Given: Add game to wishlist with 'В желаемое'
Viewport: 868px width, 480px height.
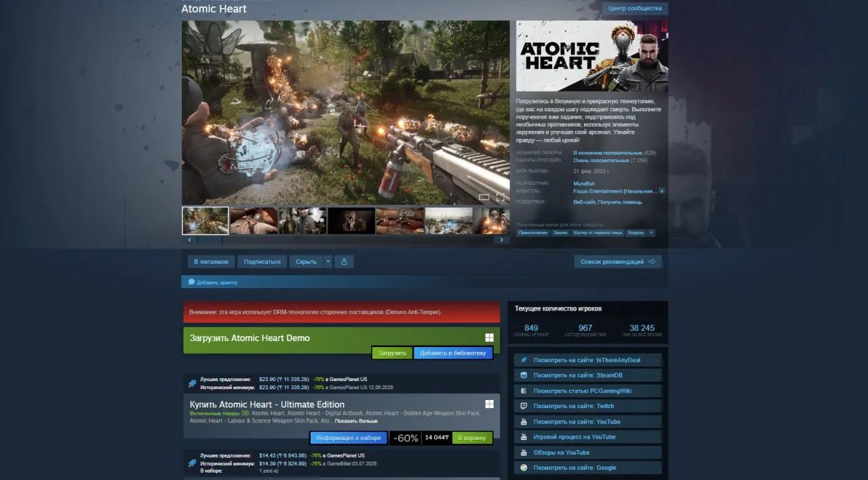Looking at the screenshot, I should [x=212, y=262].
